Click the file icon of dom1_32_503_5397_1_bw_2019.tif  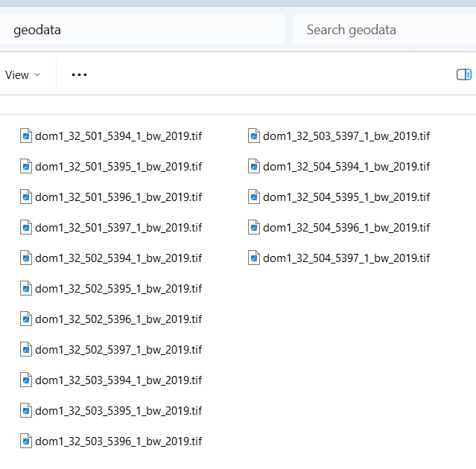tap(254, 135)
